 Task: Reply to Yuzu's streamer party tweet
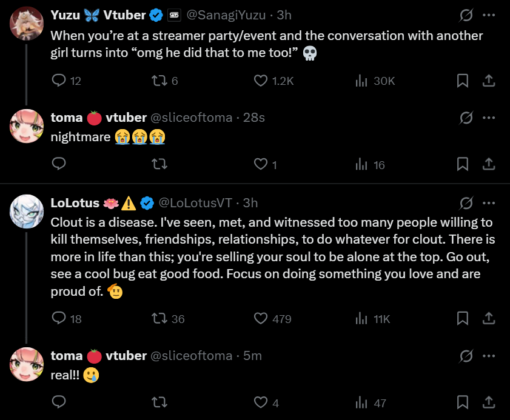pyautogui.click(x=59, y=81)
